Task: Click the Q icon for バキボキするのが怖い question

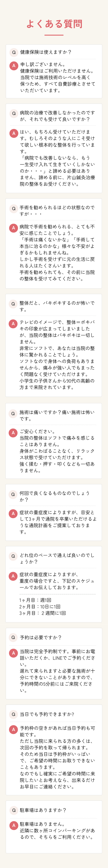Action: pyautogui.click(x=13, y=304)
